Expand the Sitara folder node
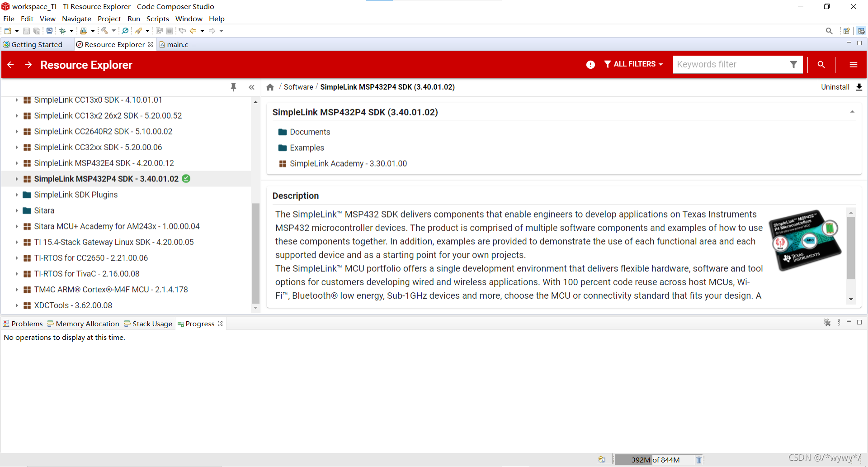868x467 pixels. 17,211
